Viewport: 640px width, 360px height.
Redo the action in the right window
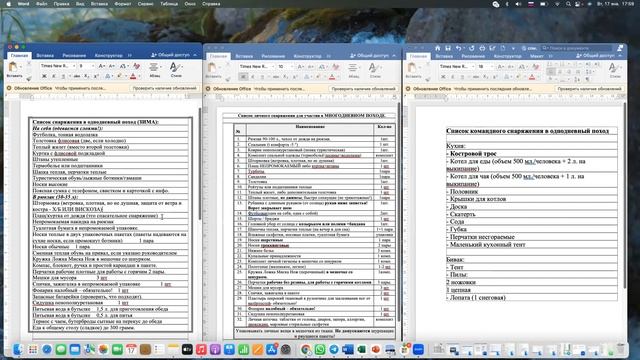[471, 48]
